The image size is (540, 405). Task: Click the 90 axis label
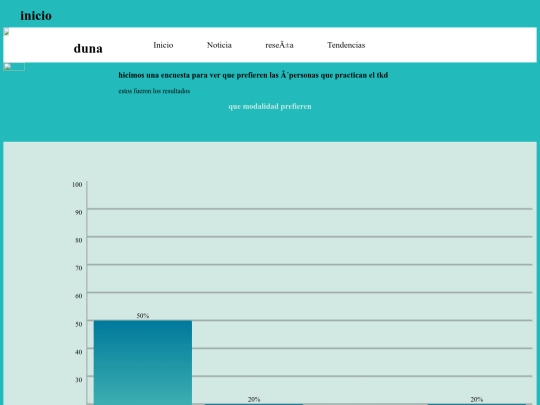(x=79, y=212)
